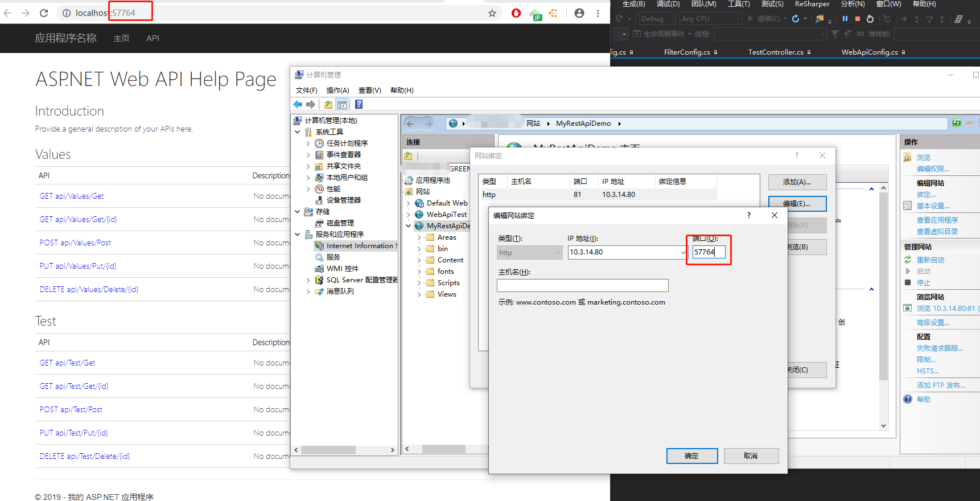Click up-folder icon in Computer Management toolbar
980x501 pixels.
328,104
